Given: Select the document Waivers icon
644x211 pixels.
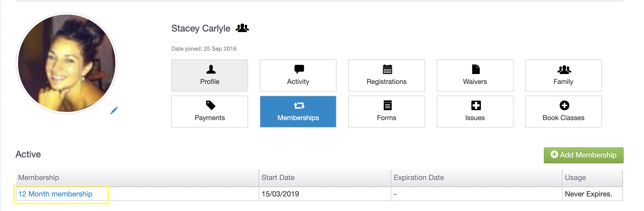Looking at the screenshot, I should pyautogui.click(x=476, y=69).
